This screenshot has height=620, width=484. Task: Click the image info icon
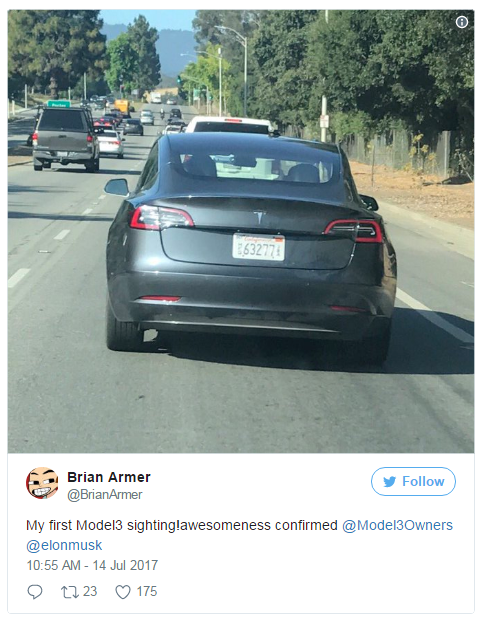pos(461,22)
